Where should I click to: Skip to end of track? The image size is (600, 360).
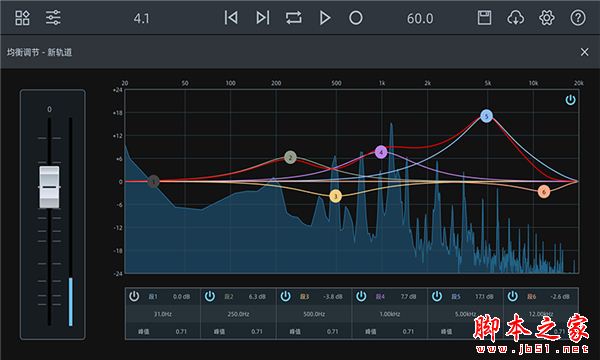click(262, 18)
